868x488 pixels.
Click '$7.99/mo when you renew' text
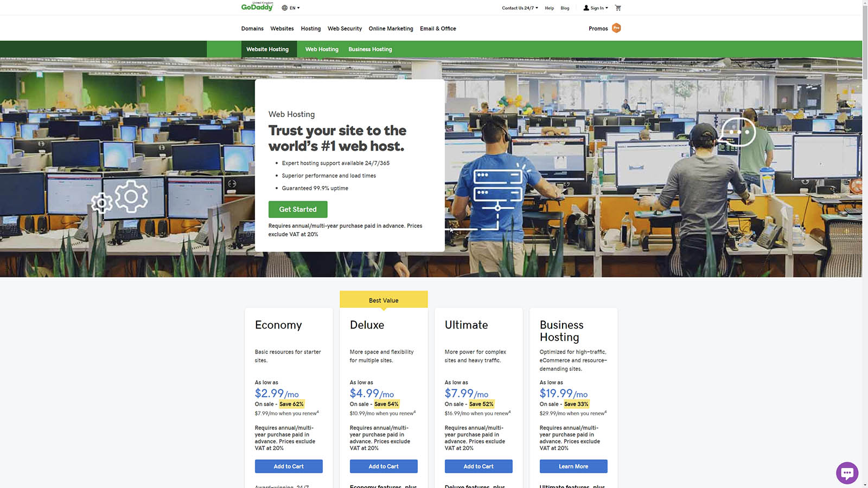(x=286, y=413)
